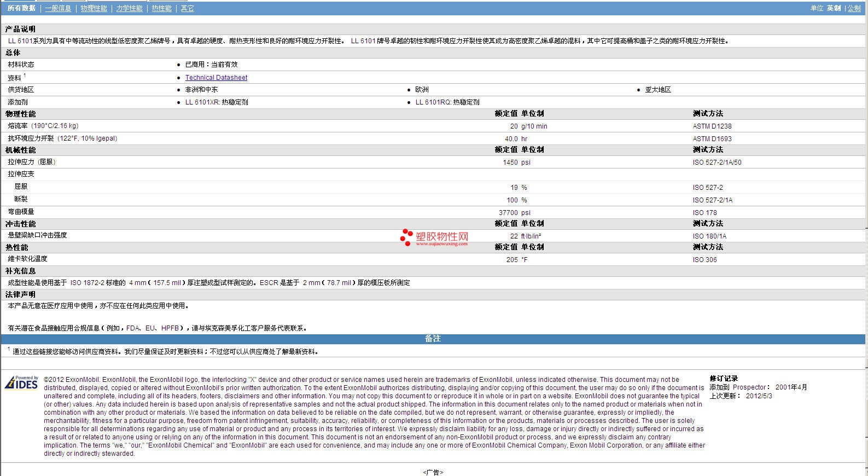Viewport: 868px width, 476px height.
Task: Click the 修订记录 heading in the footer
Action: [724, 379]
